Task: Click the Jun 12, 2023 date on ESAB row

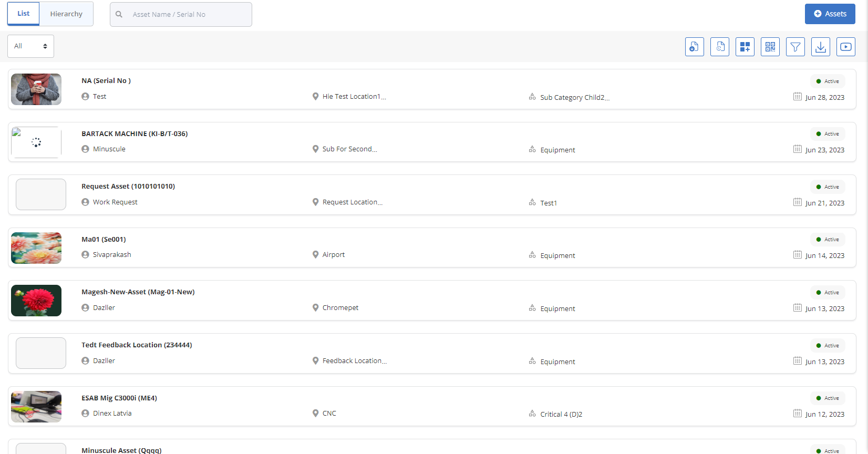Action: click(824, 414)
